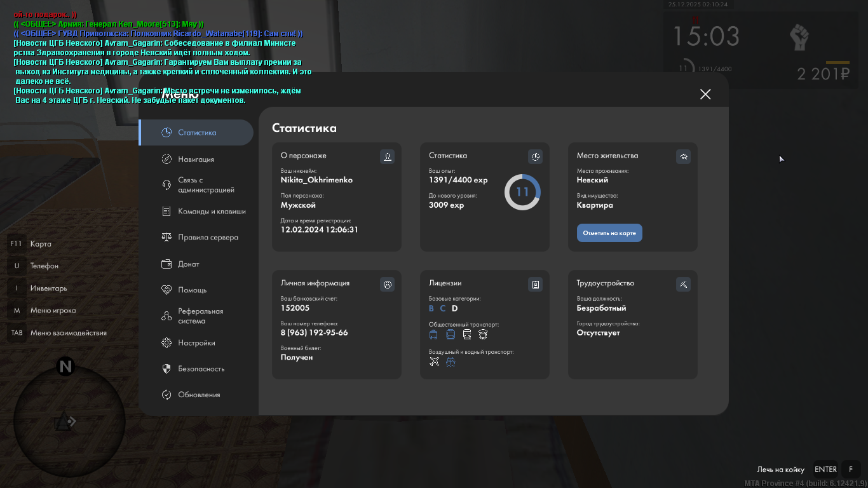Go to the Помощь section

point(184,290)
